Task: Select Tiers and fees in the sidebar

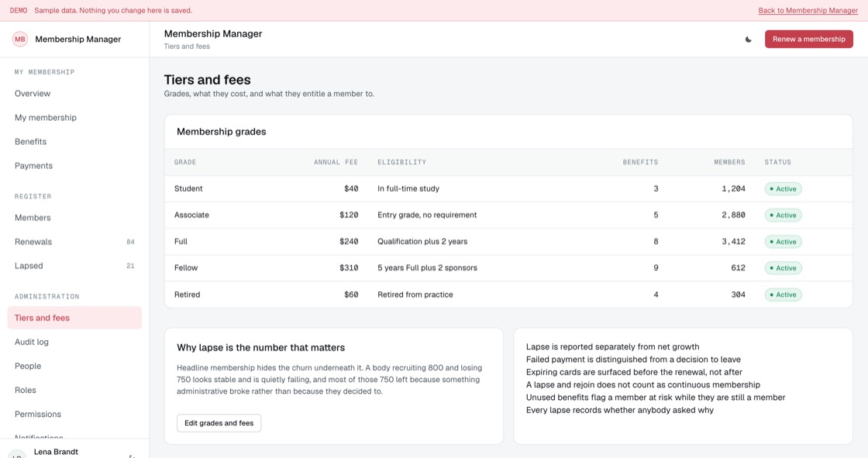Action: pyautogui.click(x=74, y=318)
